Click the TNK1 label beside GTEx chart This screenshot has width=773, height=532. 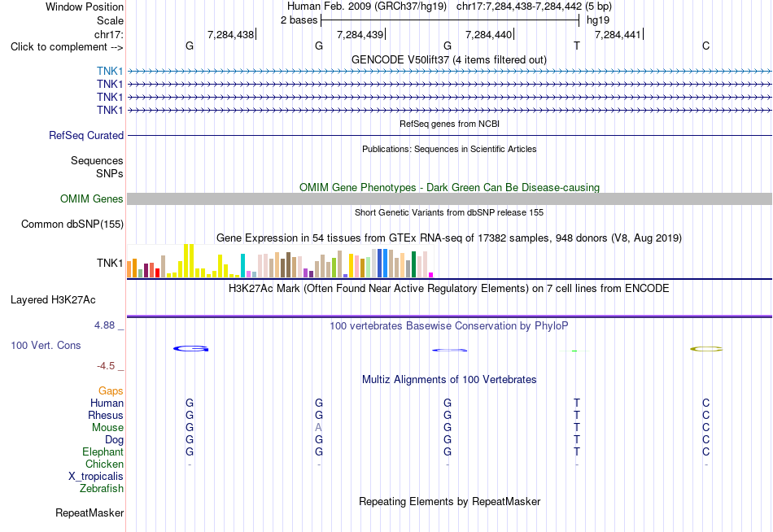[x=110, y=264]
